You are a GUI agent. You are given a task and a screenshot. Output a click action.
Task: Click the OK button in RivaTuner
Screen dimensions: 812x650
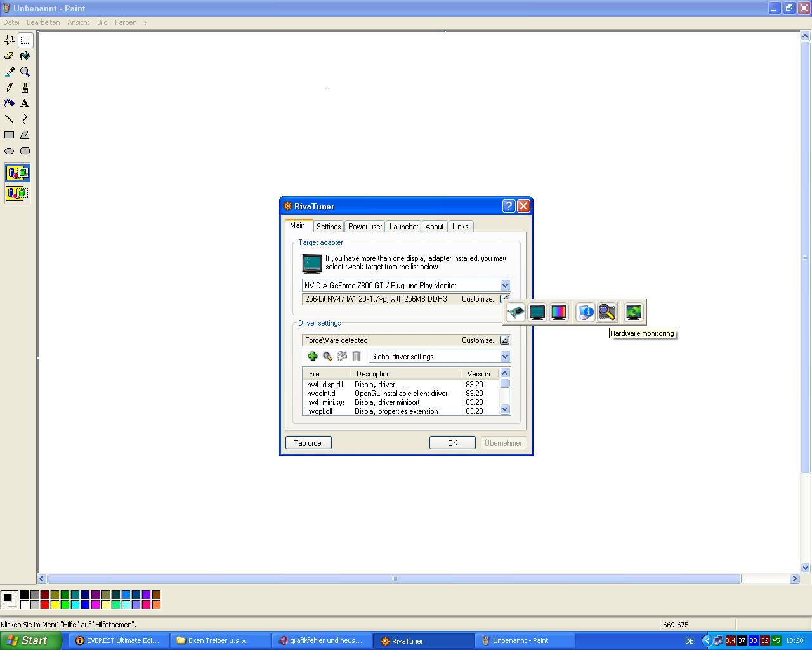(452, 443)
